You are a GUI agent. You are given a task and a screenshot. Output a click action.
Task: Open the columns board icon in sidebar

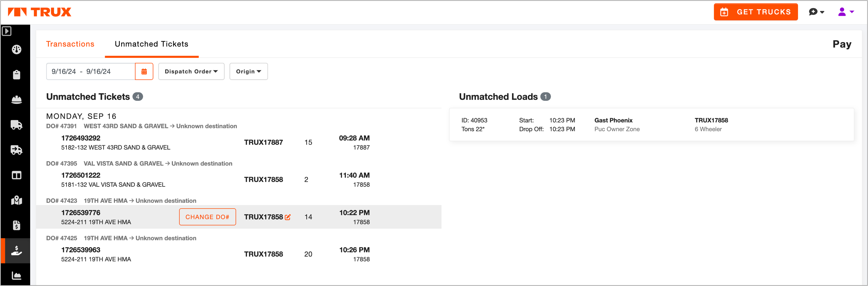coord(16,175)
